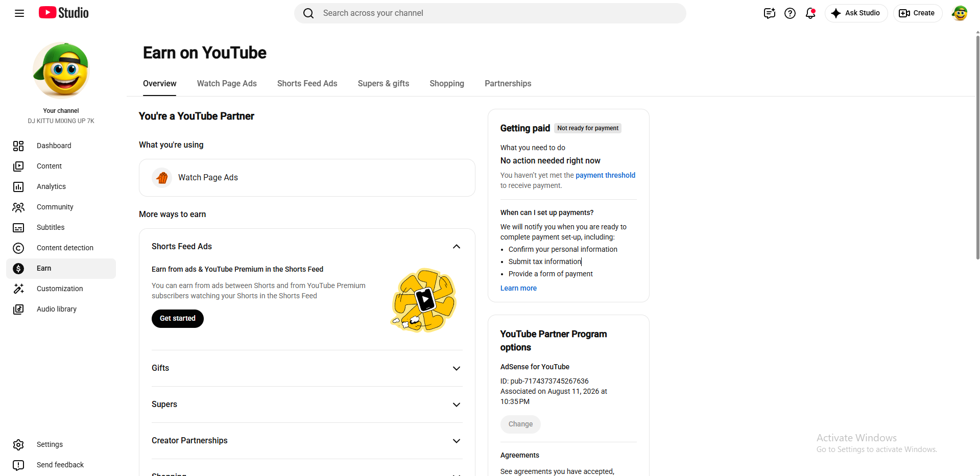Expand the Creator Partnerships section
The image size is (980, 476).
tap(457, 441)
